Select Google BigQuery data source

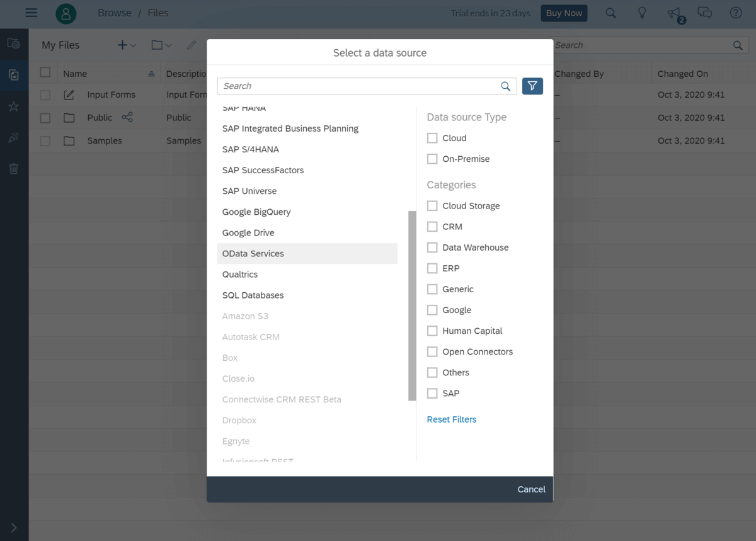[307, 212]
